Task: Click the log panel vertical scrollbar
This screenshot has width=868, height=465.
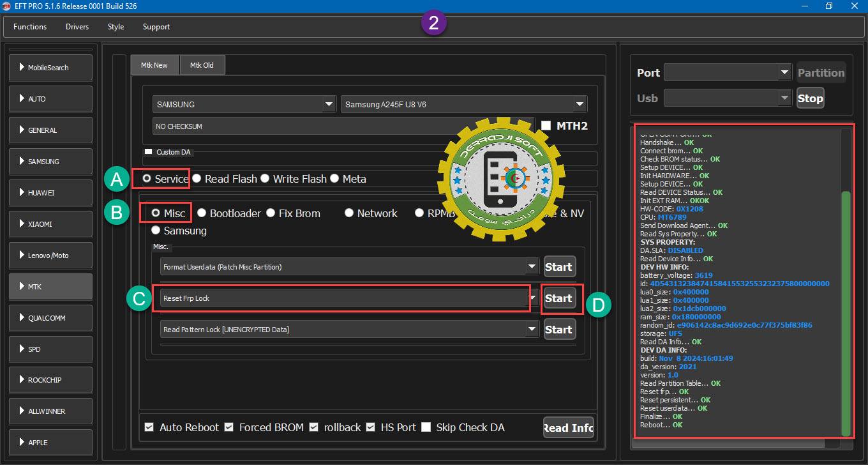Action: point(846,313)
